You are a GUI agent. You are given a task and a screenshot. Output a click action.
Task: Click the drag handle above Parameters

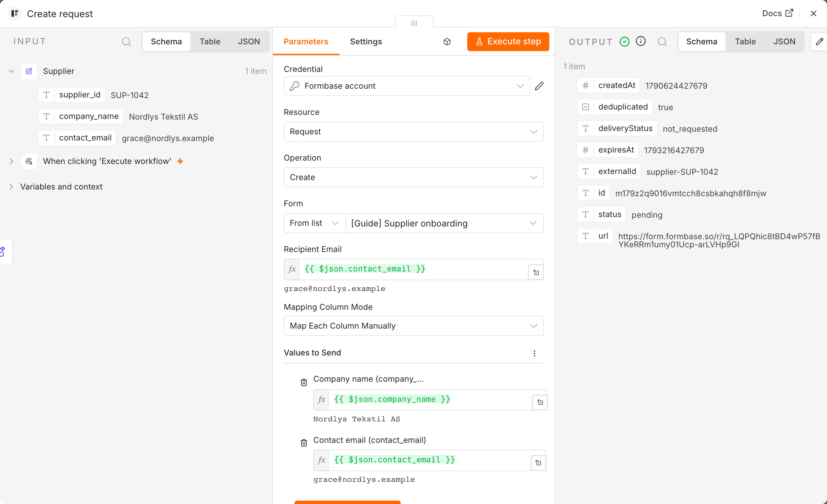(x=414, y=23)
